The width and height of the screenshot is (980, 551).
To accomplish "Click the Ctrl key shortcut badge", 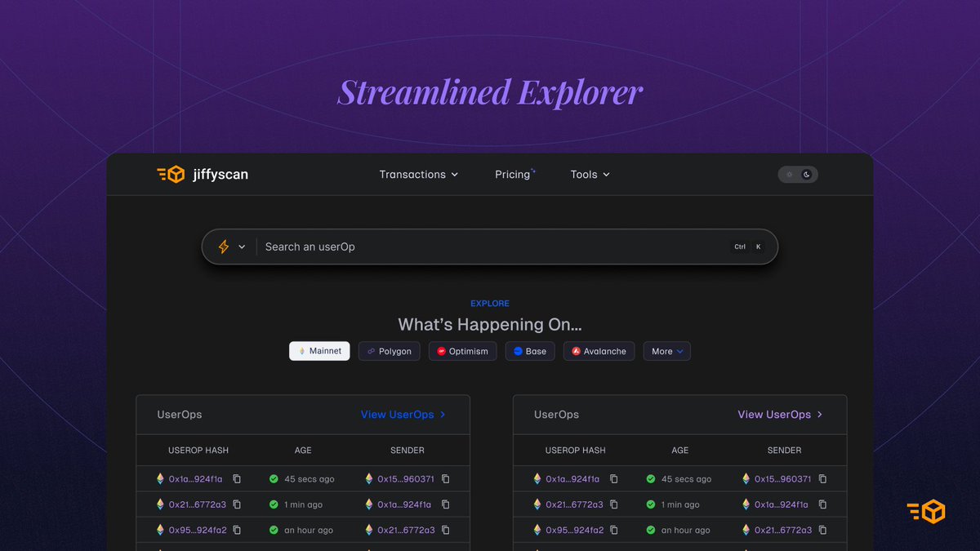I will click(740, 247).
